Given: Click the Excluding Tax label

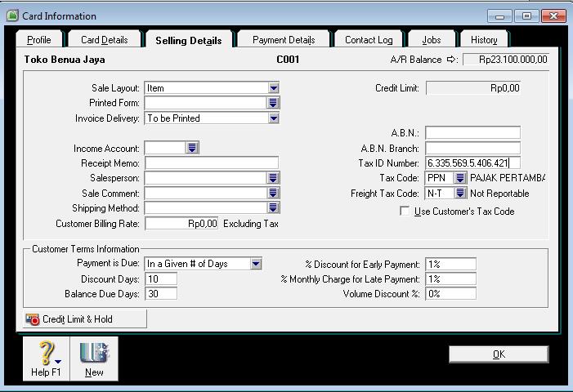Looking at the screenshot, I should coord(251,224).
